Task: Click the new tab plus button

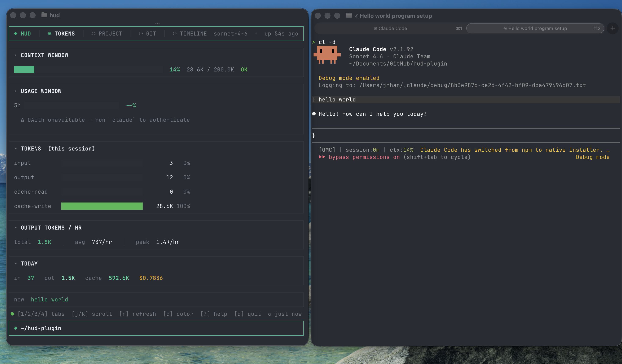Action: pyautogui.click(x=613, y=28)
